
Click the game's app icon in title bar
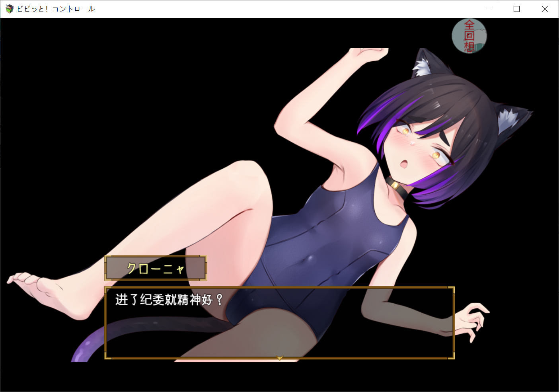tap(10, 9)
